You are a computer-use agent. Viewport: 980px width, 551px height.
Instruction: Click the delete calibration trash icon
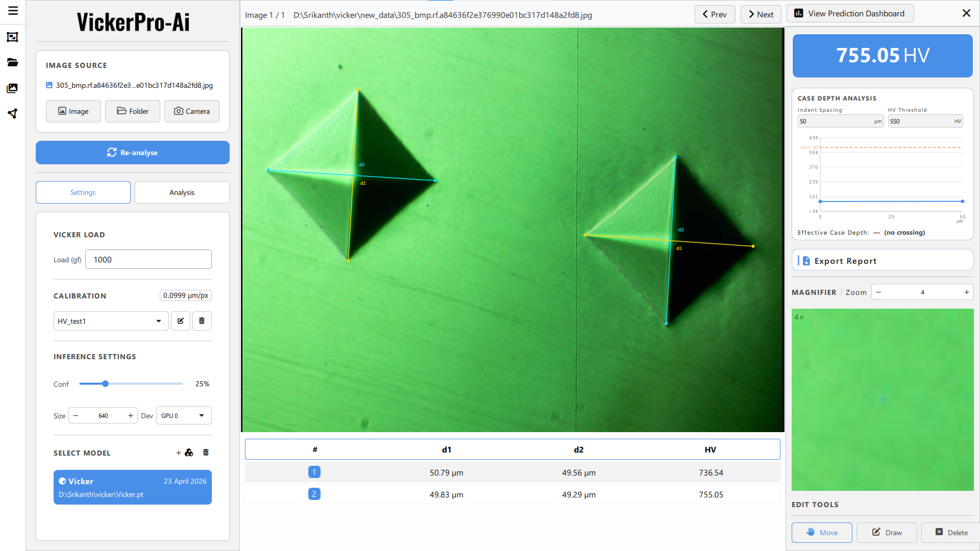tap(202, 321)
